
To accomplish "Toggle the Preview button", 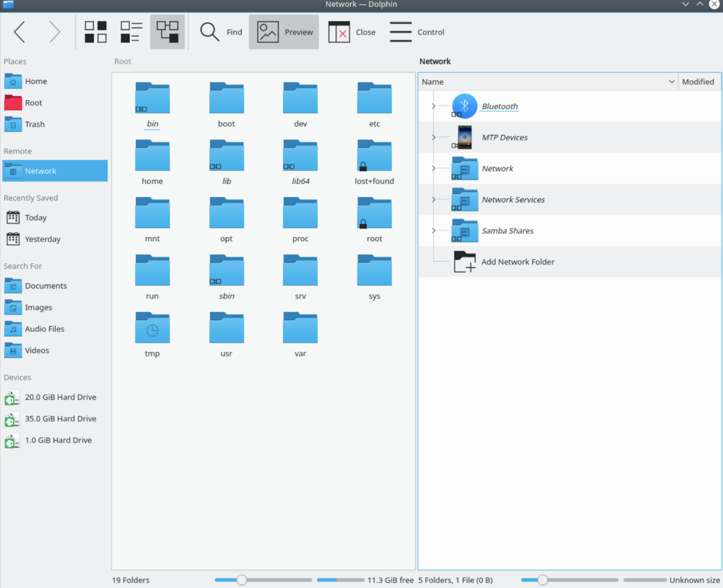I will [x=284, y=32].
